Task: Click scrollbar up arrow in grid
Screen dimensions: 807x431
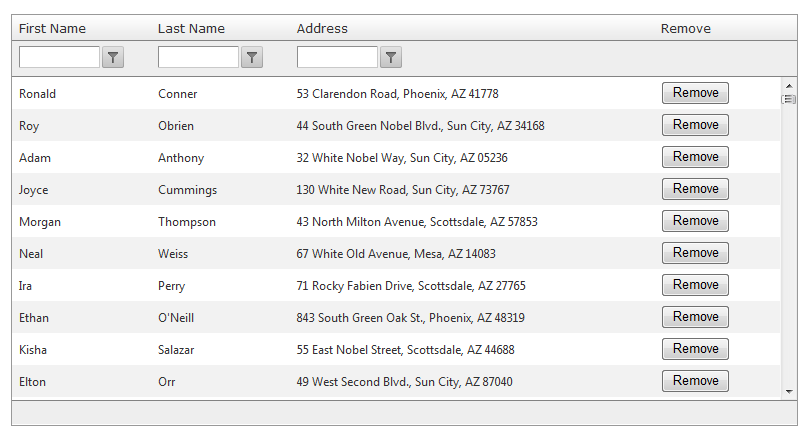Action: (789, 86)
